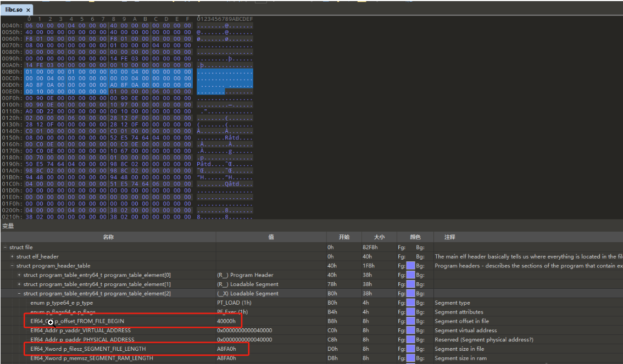Expand program_table_element[1] entry
623x364 pixels.
point(19,284)
